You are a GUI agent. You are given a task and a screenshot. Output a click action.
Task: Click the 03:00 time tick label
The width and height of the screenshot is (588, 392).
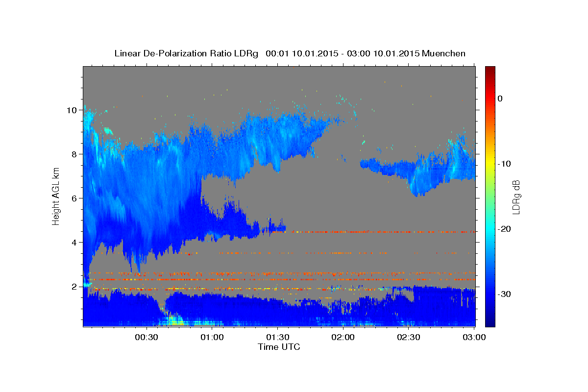(474, 337)
